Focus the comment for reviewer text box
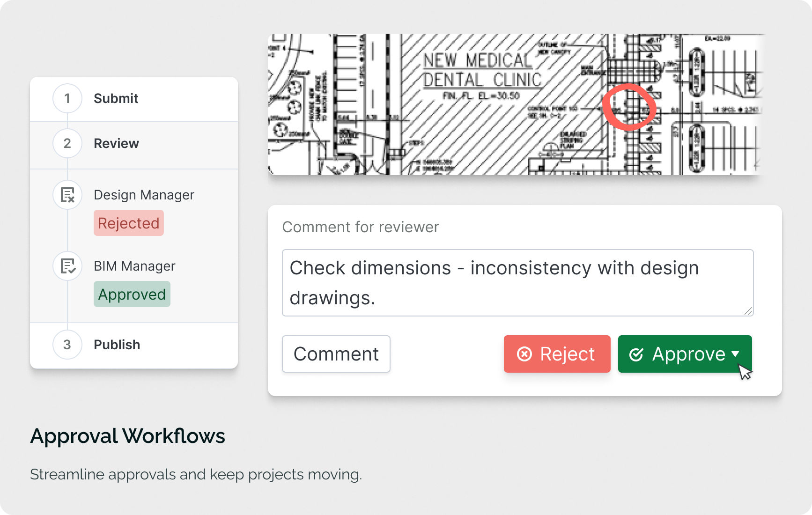Image resolution: width=812 pixels, height=515 pixels. click(x=517, y=283)
